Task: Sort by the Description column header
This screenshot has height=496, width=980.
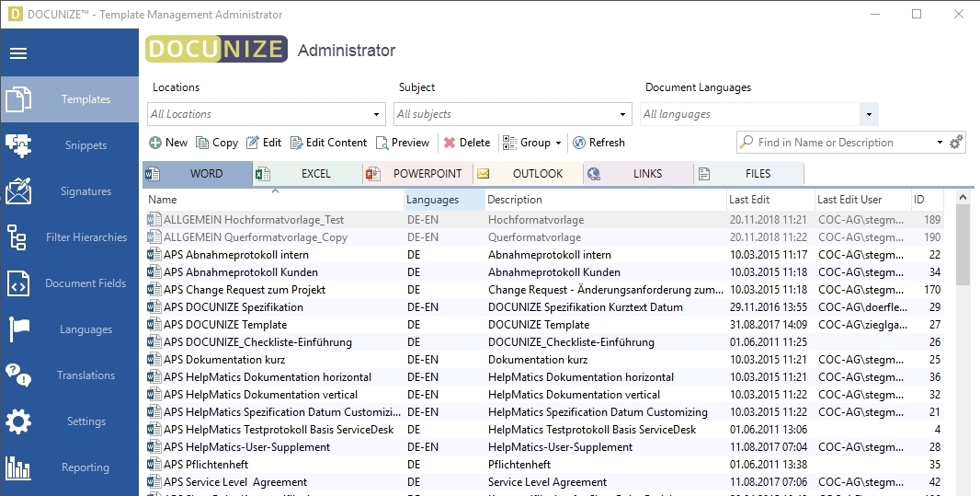Action: pyautogui.click(x=606, y=200)
